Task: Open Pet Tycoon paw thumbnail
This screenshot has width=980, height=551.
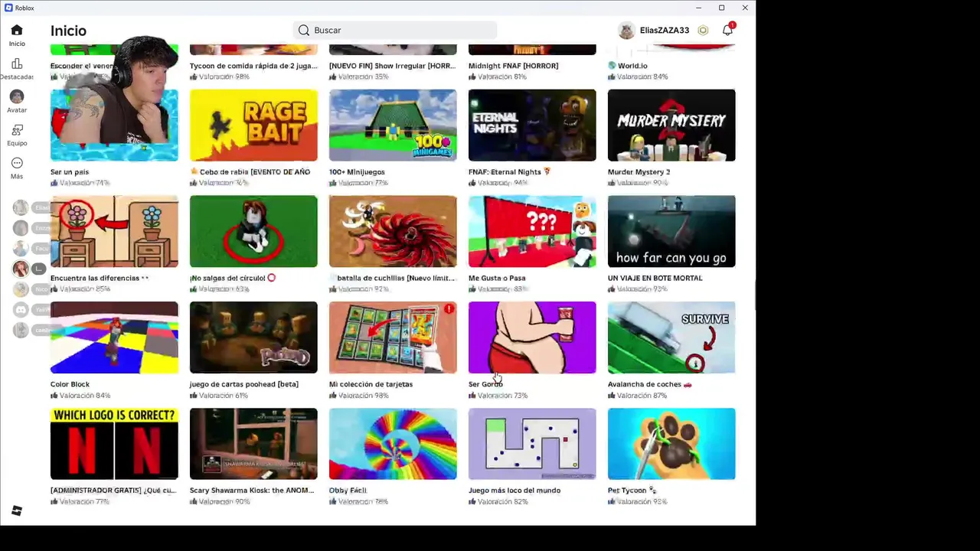Action: pyautogui.click(x=671, y=444)
